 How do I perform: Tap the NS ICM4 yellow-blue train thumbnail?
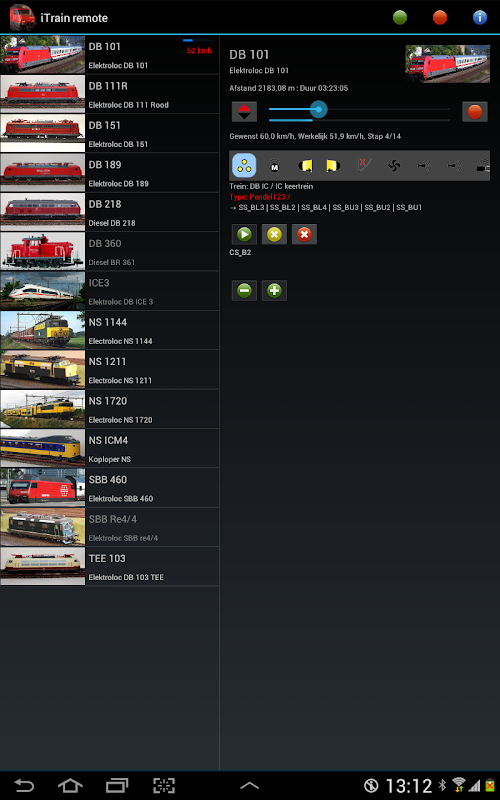(42, 448)
